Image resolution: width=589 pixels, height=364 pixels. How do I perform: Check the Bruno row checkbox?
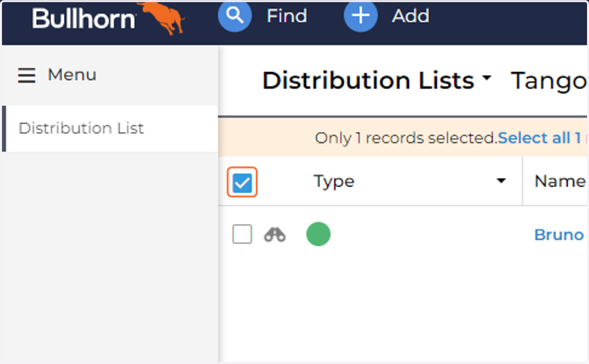point(242,234)
